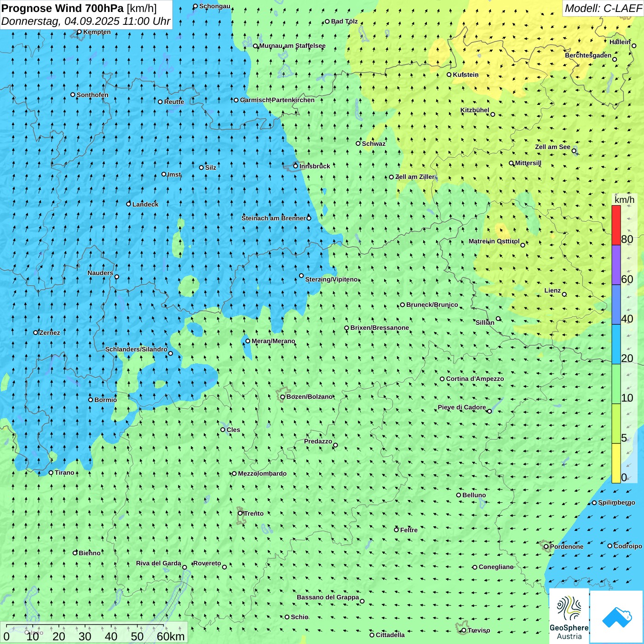Click the Schwaz location marker

(x=358, y=144)
